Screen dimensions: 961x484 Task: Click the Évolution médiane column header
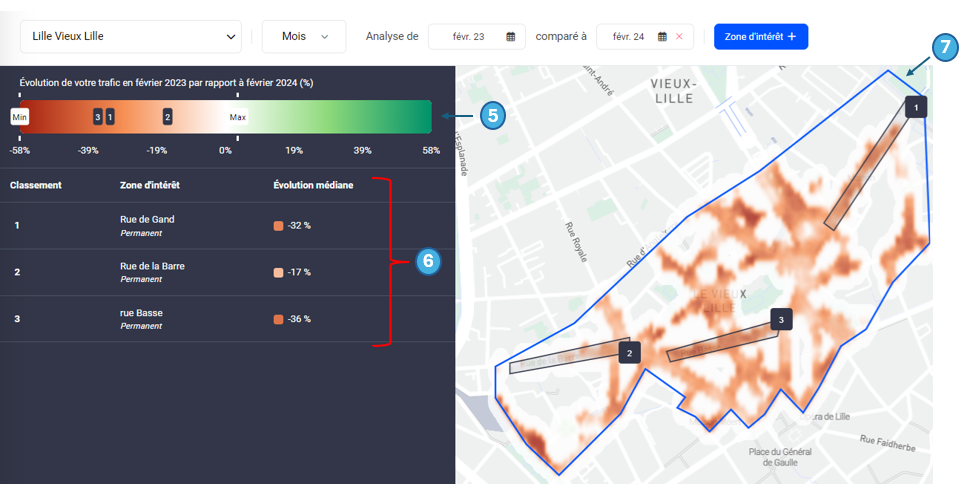click(x=313, y=185)
